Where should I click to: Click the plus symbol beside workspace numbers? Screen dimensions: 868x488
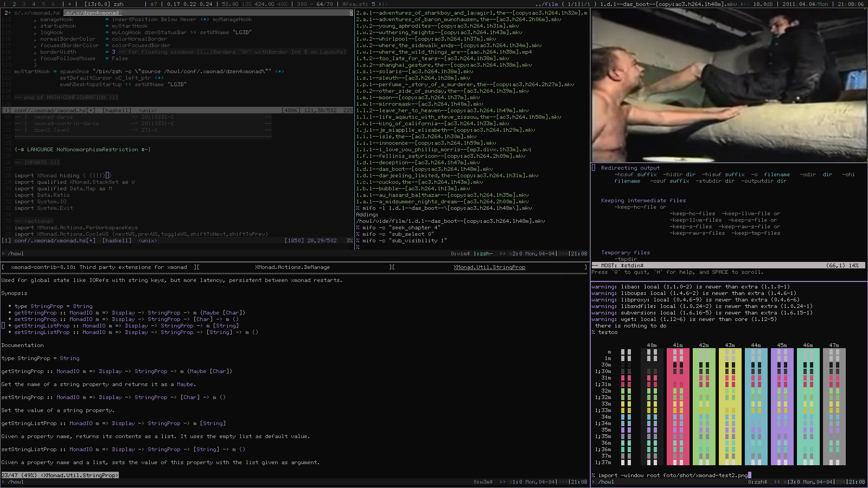pos(69,4)
